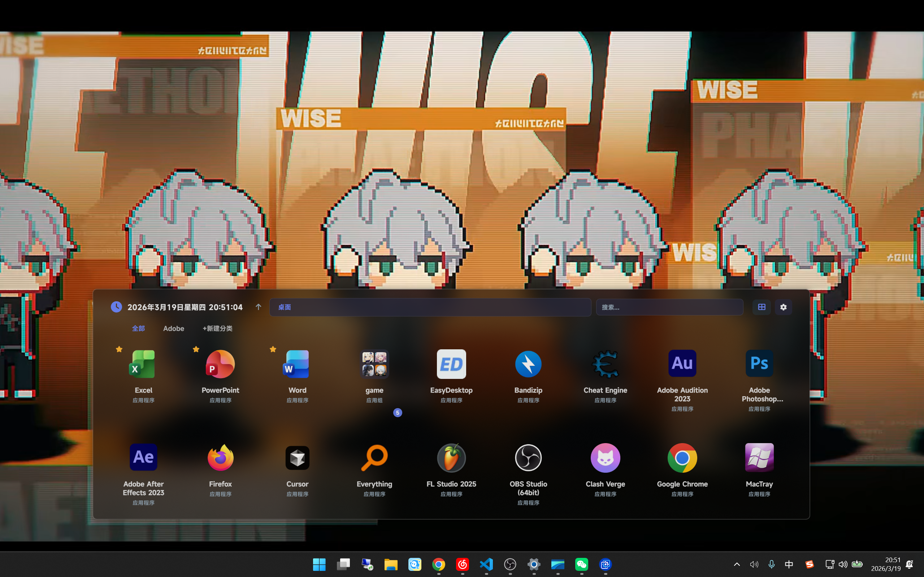This screenshot has width=924, height=577.
Task: Click the date and time display 20:51:04
Action: tap(185, 307)
